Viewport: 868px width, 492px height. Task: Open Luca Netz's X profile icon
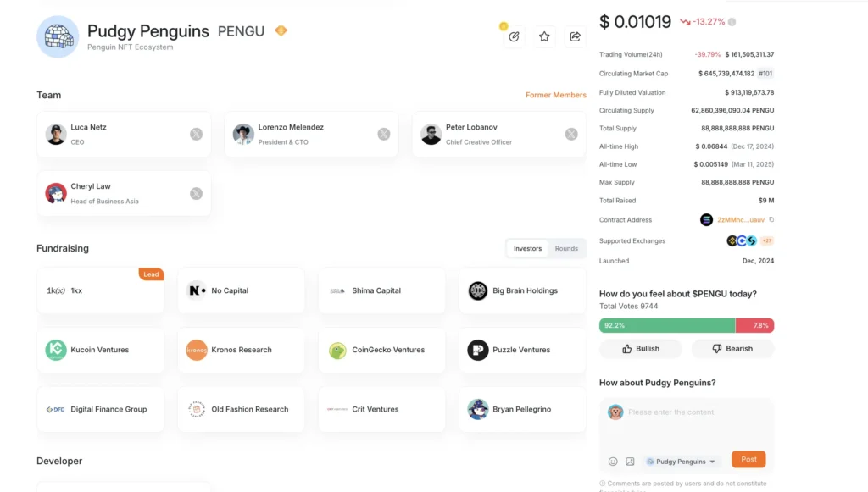[196, 134]
